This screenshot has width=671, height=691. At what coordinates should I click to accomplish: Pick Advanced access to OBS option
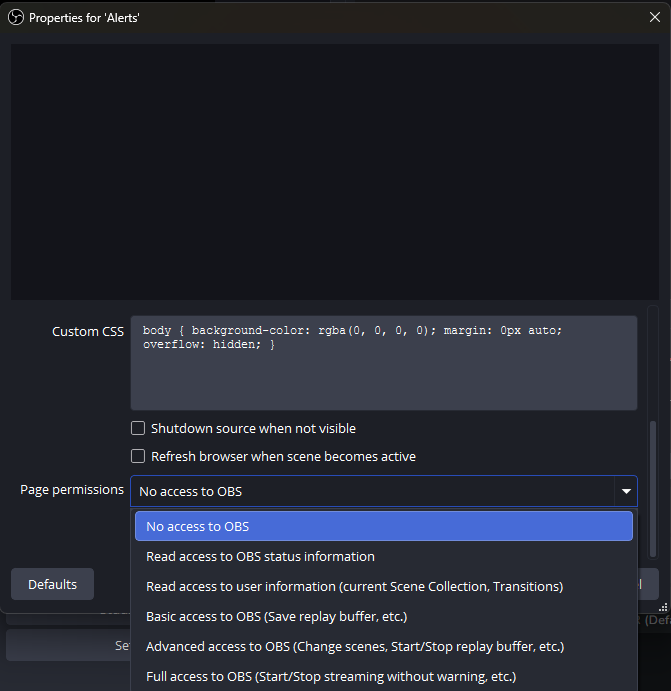(x=384, y=646)
